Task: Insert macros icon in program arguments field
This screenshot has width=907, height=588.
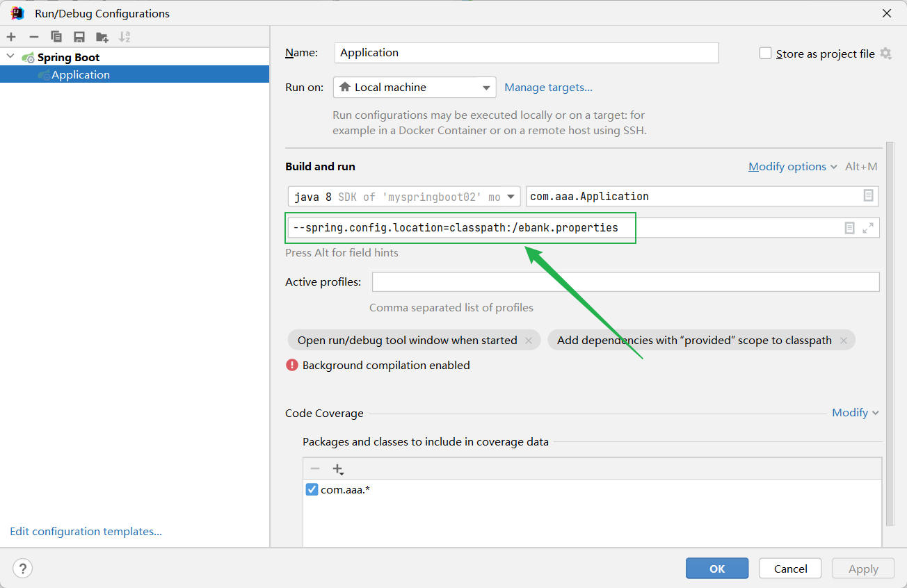Action: point(849,228)
